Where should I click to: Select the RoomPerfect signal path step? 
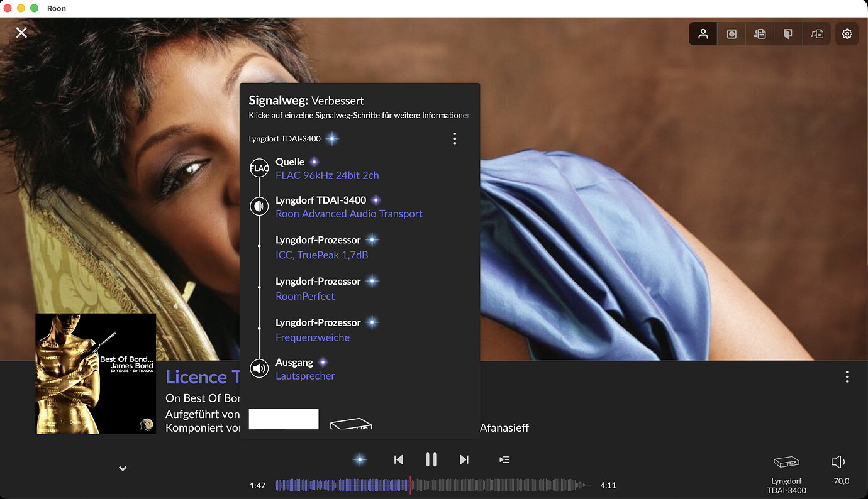[x=305, y=296]
